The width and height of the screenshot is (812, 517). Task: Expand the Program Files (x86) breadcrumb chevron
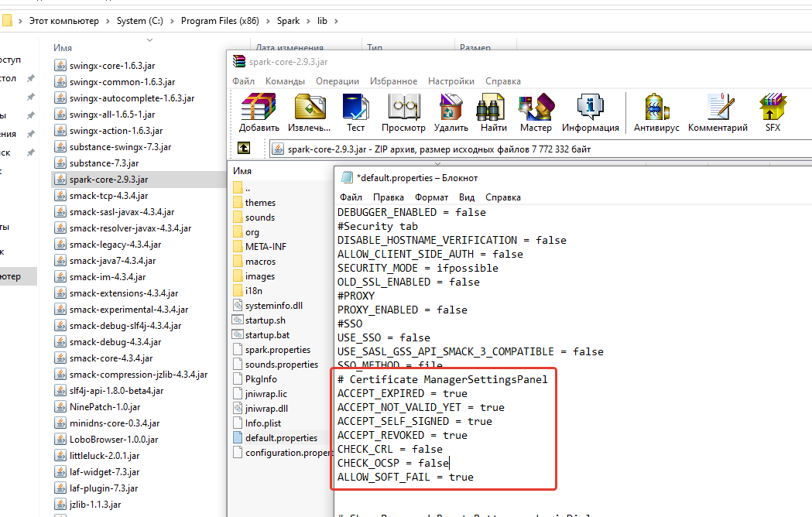coord(269,21)
